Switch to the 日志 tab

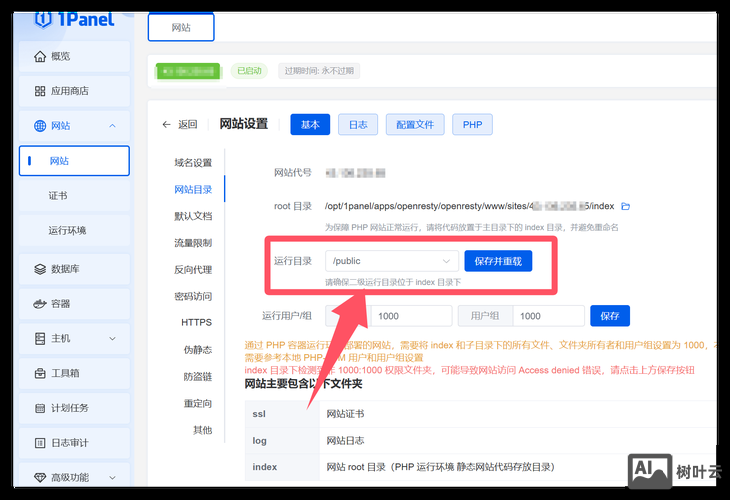358,125
